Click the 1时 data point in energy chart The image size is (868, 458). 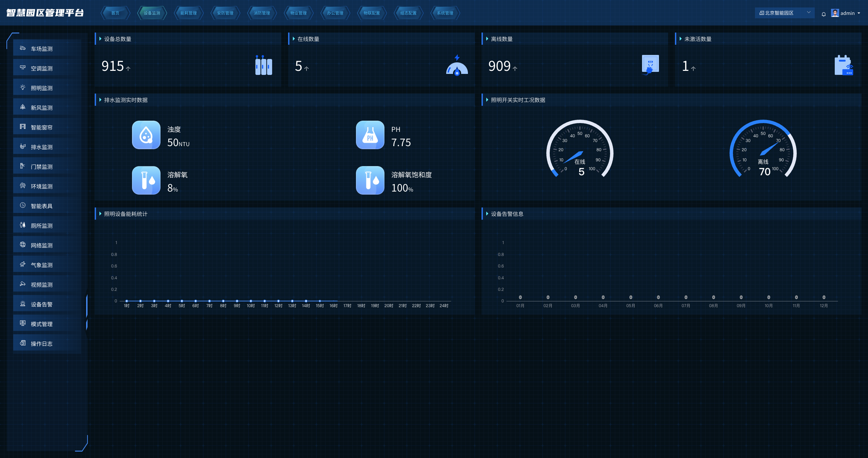(127, 301)
